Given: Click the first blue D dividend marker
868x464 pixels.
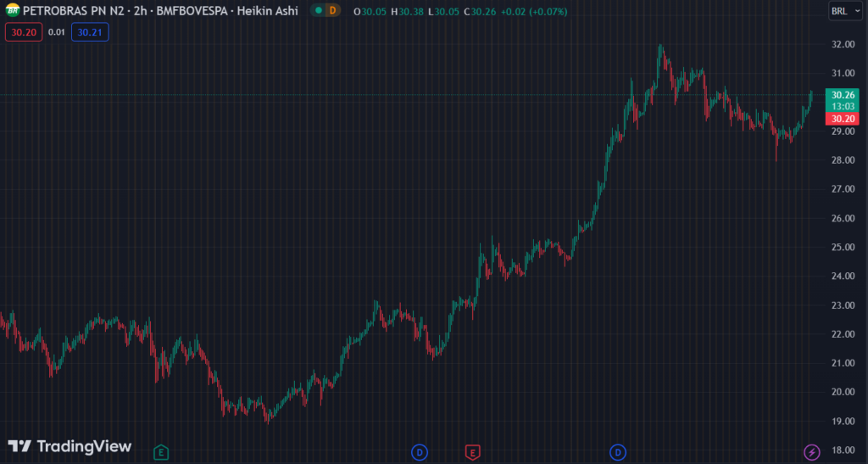Looking at the screenshot, I should click(420, 452).
